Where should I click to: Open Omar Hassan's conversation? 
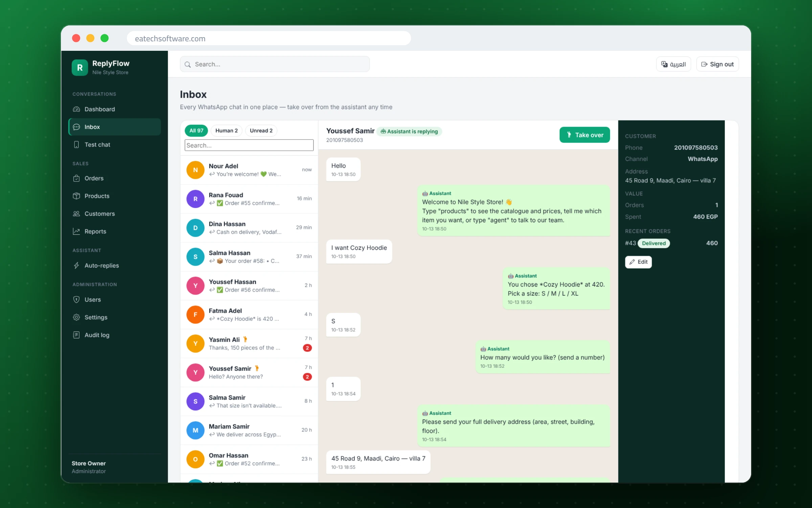[249, 459]
